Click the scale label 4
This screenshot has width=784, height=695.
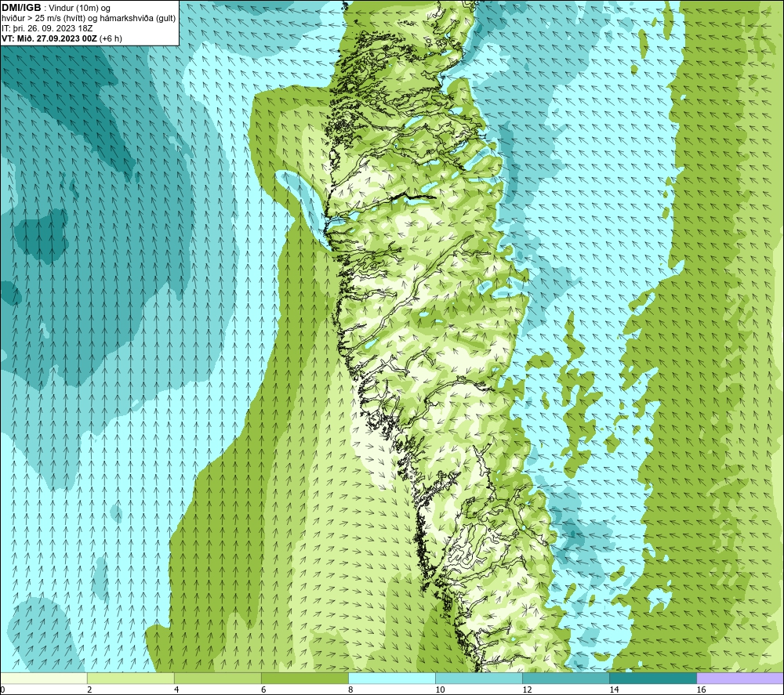tap(176, 690)
